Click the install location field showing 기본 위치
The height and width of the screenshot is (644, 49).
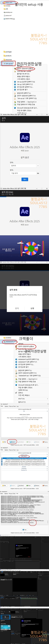(25, 173)
